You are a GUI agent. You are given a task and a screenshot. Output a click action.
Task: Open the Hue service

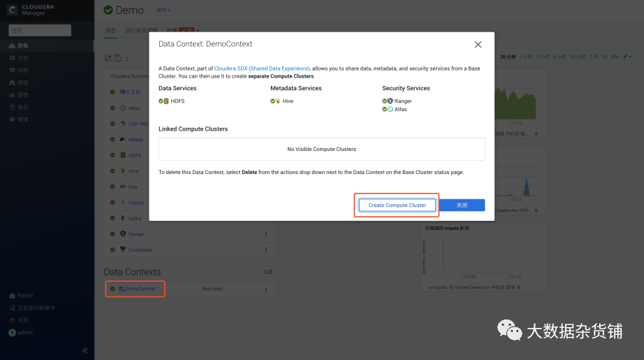pyautogui.click(x=133, y=187)
